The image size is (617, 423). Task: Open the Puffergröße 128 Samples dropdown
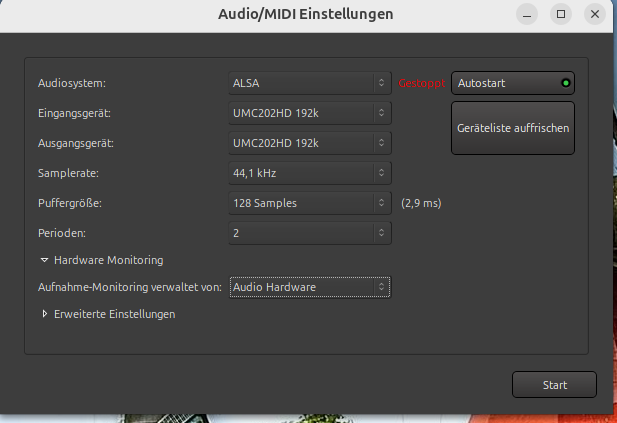(x=310, y=203)
